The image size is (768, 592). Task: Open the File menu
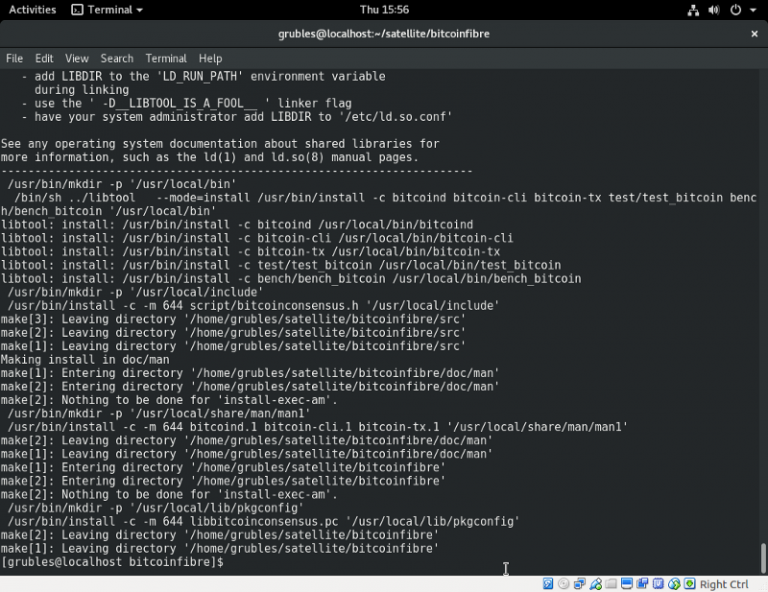click(x=14, y=59)
